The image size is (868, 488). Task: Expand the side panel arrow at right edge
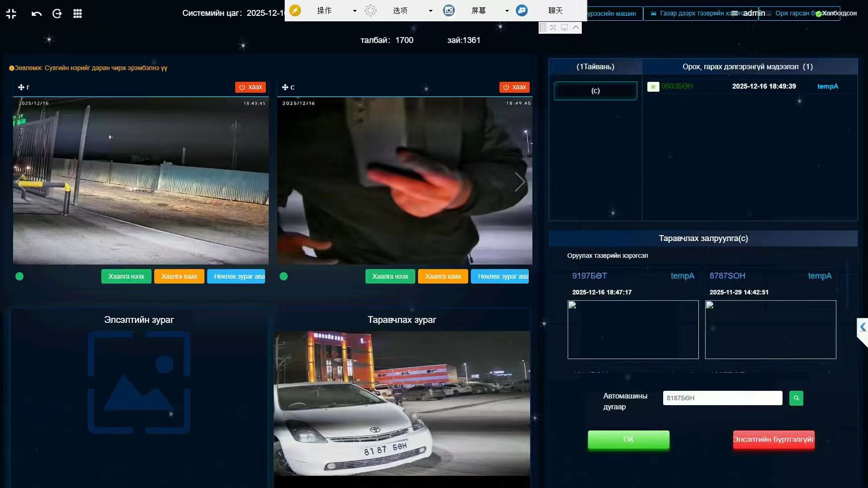(x=863, y=327)
